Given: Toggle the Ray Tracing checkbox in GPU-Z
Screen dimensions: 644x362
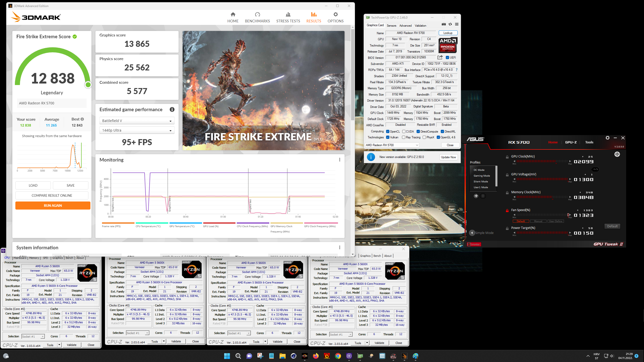Looking at the screenshot, I should point(404,137).
